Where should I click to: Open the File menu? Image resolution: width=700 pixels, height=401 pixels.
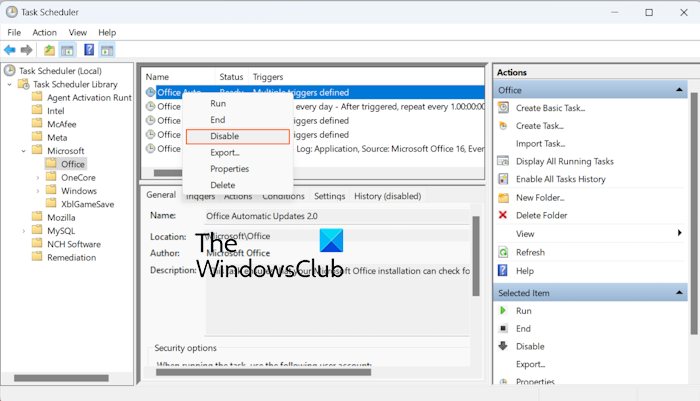point(14,33)
